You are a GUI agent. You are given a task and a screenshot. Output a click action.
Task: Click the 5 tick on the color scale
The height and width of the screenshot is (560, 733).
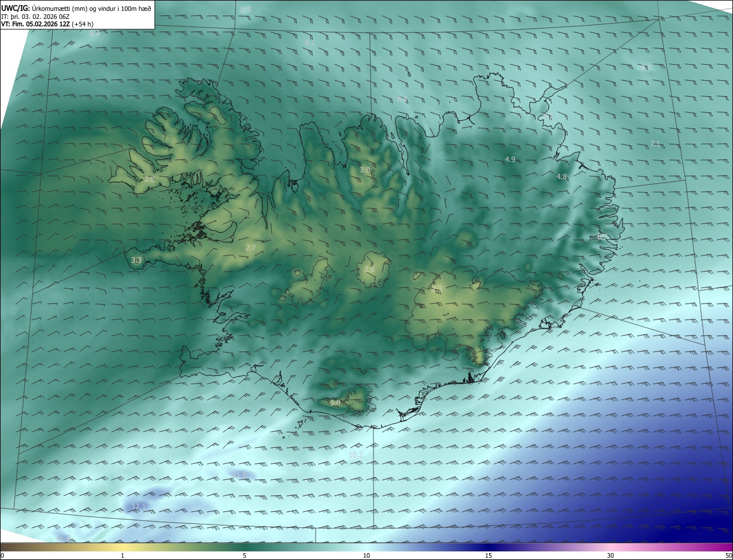click(x=245, y=555)
